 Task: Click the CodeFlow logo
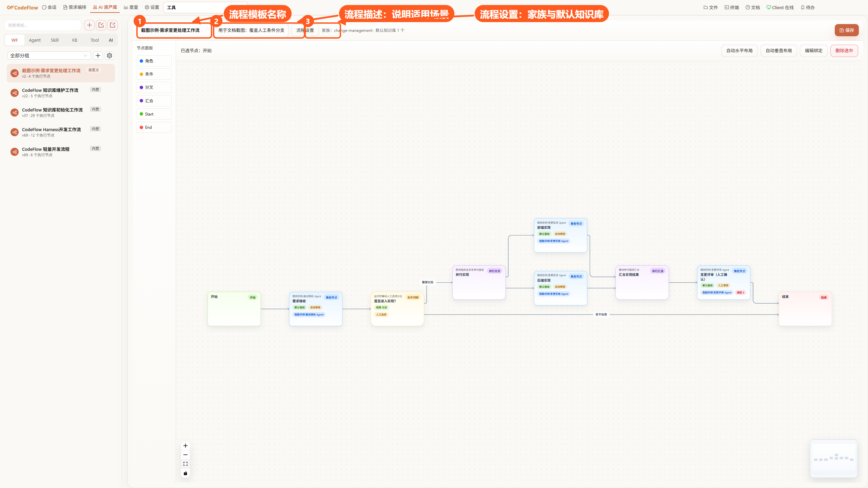point(22,7)
